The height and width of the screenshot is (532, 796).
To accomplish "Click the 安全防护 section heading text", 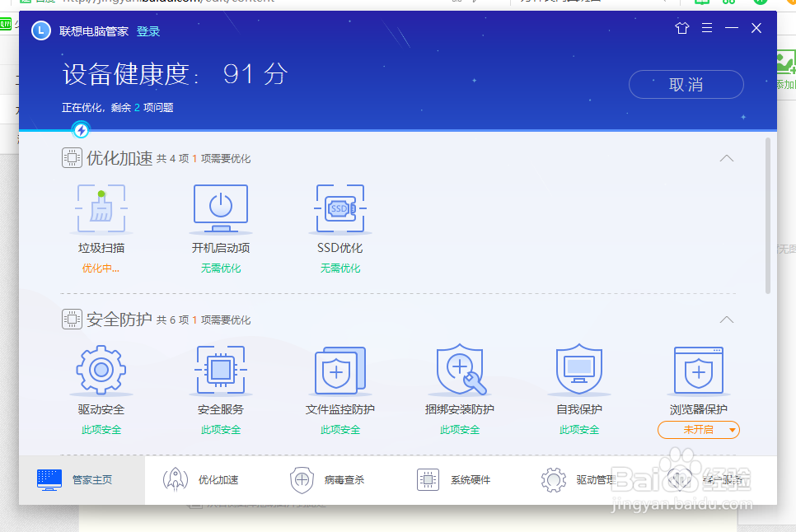I will tap(119, 320).
